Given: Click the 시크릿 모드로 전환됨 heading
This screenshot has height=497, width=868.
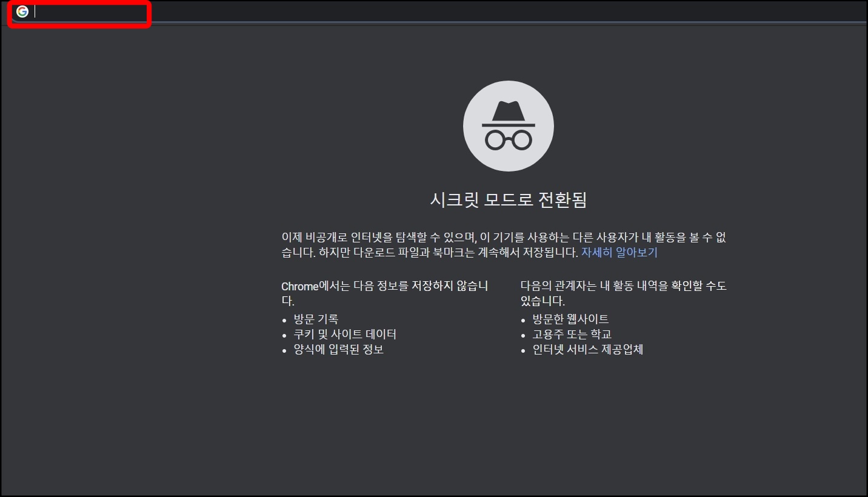Looking at the screenshot, I should (509, 199).
